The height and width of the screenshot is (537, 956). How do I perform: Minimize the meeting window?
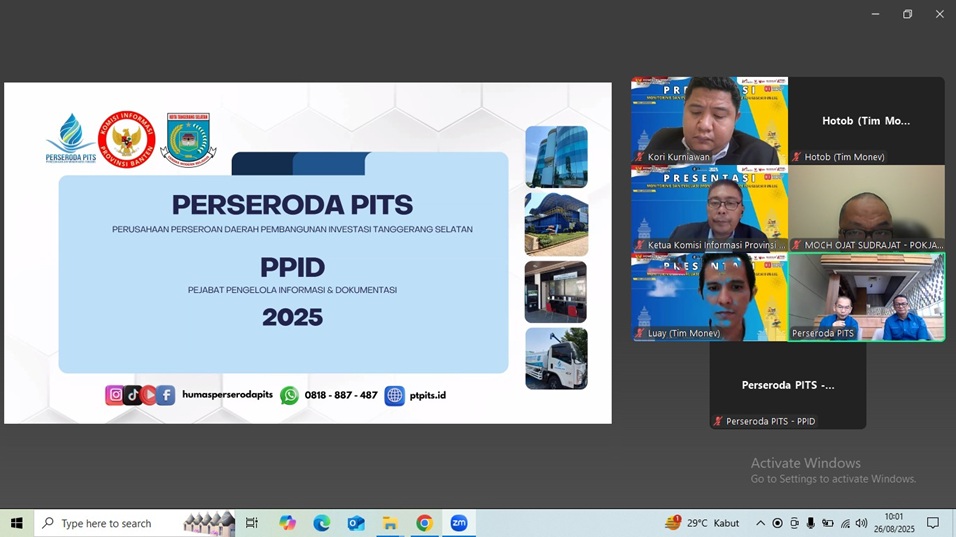[876, 14]
